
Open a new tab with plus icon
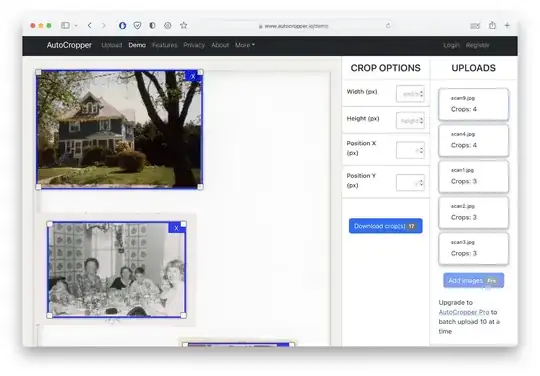507,25
